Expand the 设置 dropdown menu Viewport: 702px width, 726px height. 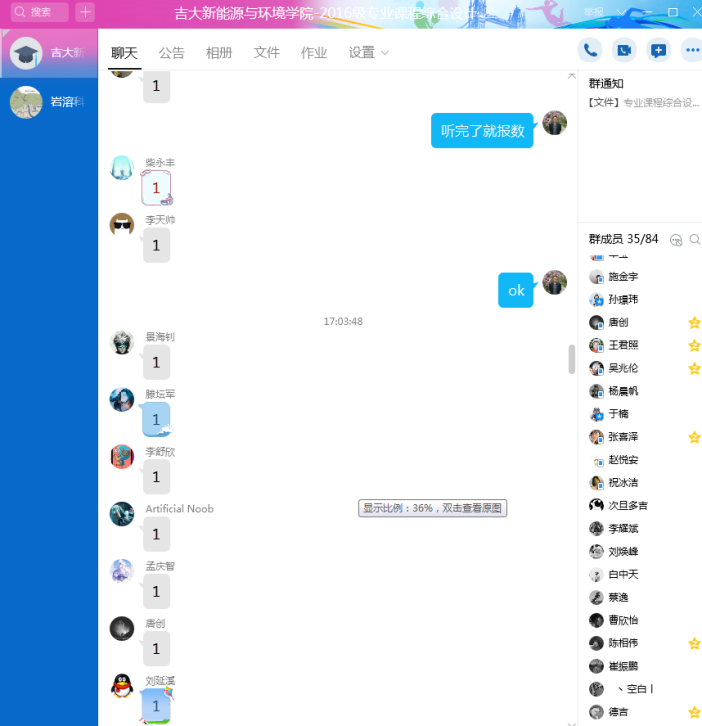tap(368, 53)
